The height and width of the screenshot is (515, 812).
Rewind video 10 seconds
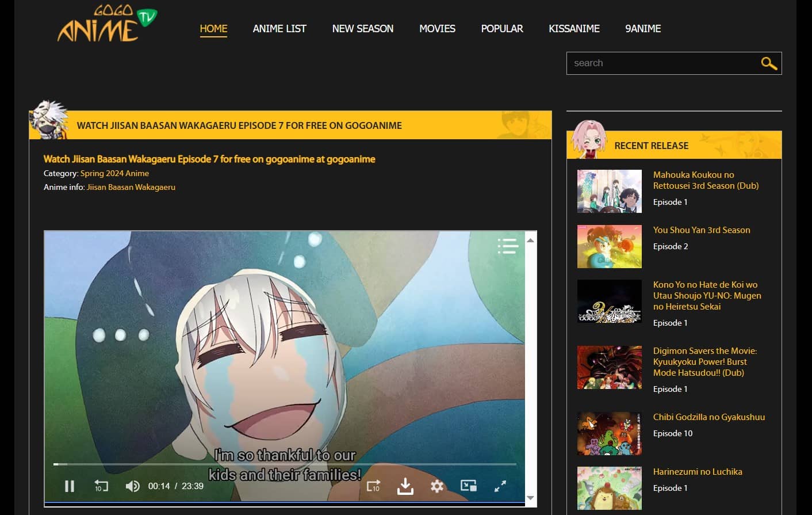(x=101, y=486)
